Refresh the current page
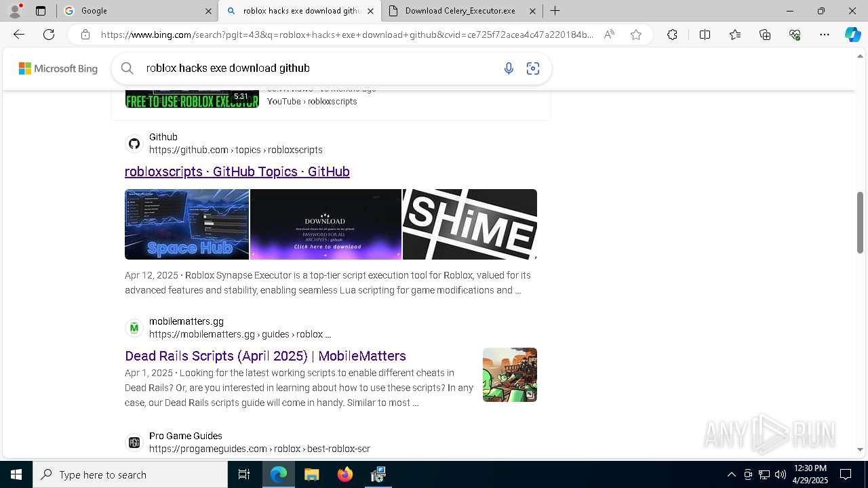 [x=49, y=35]
